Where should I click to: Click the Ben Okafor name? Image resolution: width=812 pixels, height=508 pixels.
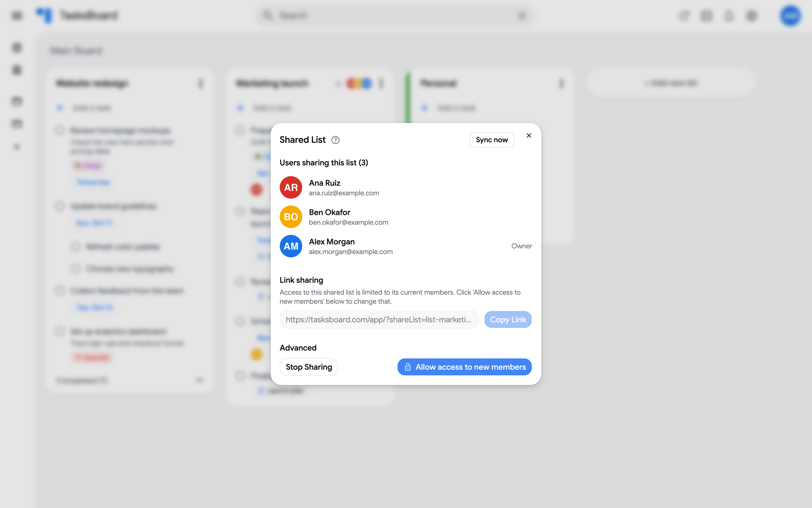[x=330, y=212]
